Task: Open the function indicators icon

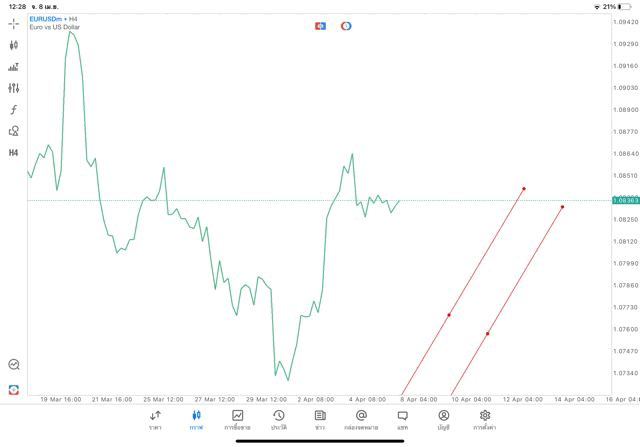Action: pos(14,109)
